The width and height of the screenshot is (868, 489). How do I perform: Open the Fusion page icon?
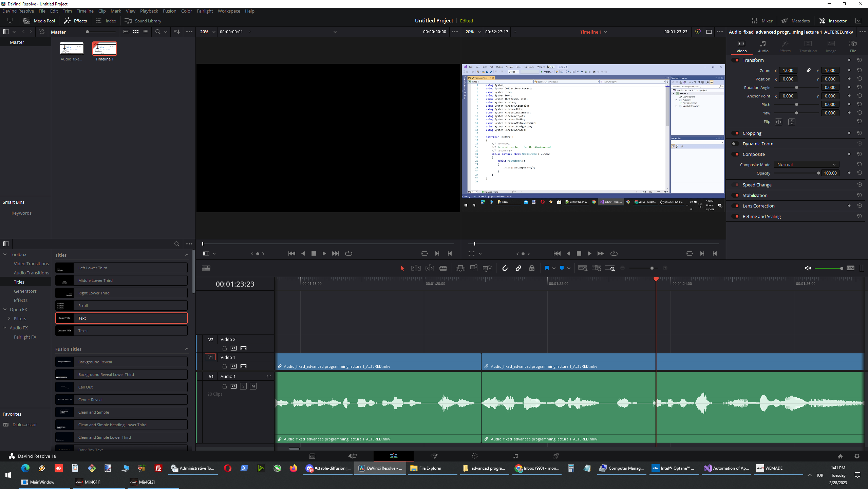pyautogui.click(x=434, y=456)
